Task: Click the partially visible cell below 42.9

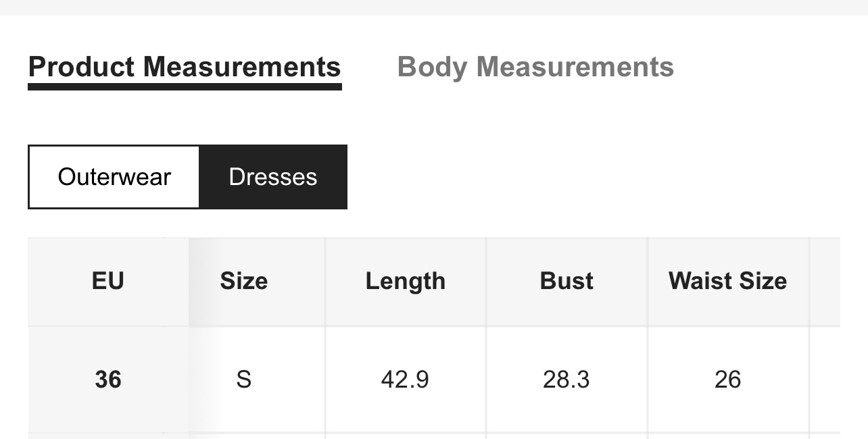Action: (x=405, y=436)
